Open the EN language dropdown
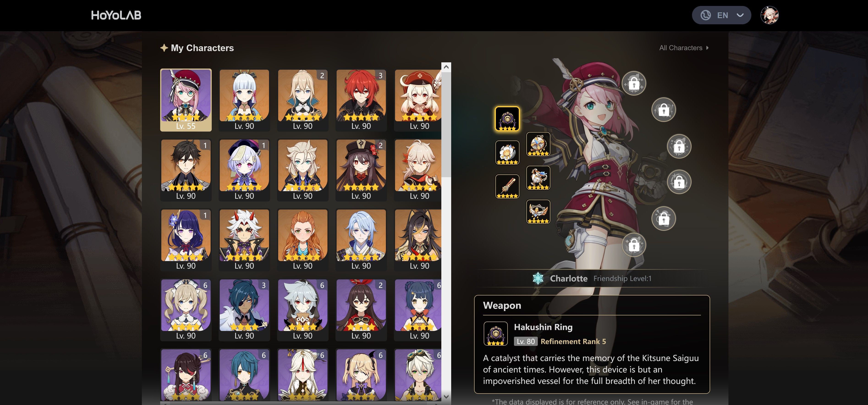The width and height of the screenshot is (868, 405). tap(721, 15)
